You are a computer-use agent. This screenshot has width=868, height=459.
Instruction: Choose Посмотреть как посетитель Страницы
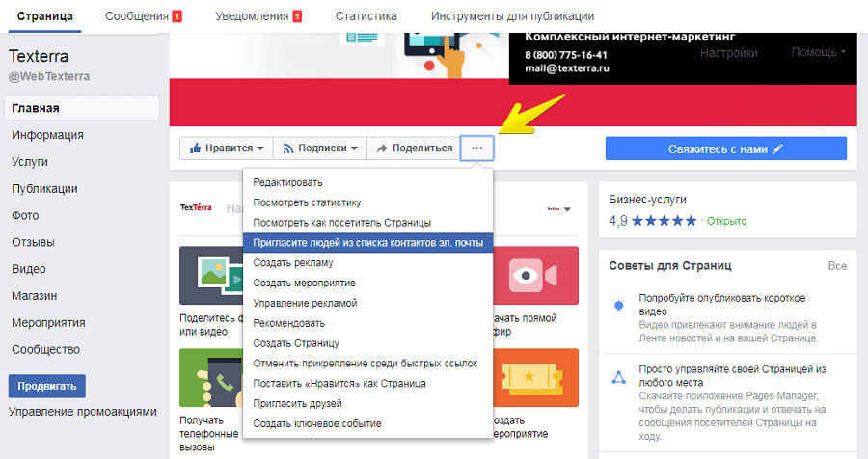point(367,223)
